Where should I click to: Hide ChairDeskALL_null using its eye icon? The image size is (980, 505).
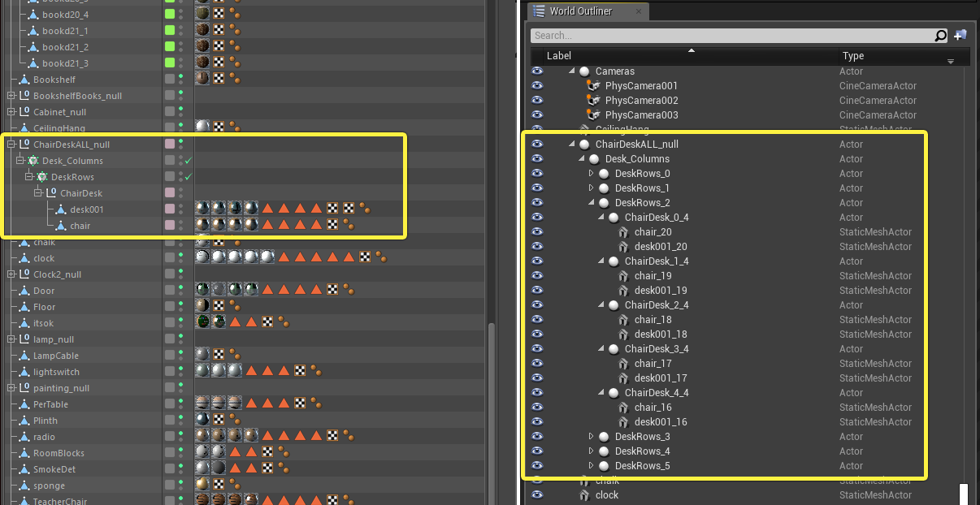click(537, 145)
